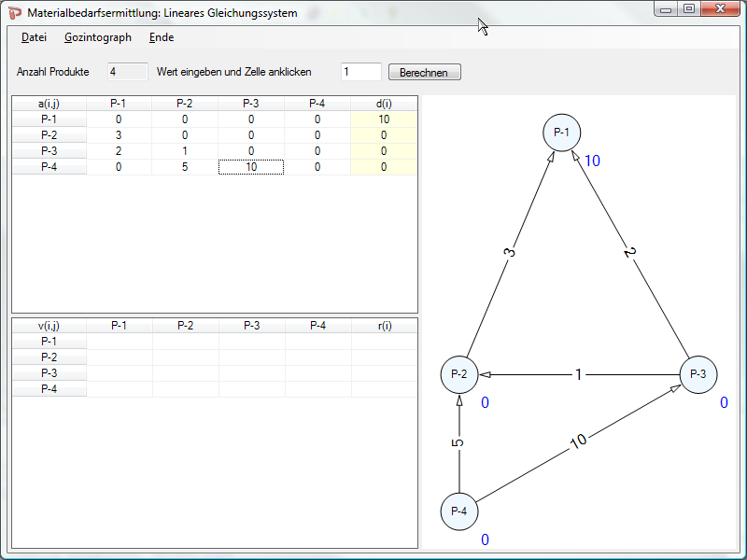The height and width of the screenshot is (560, 747).
Task: Open the Gozintograph menu
Action: click(x=98, y=37)
